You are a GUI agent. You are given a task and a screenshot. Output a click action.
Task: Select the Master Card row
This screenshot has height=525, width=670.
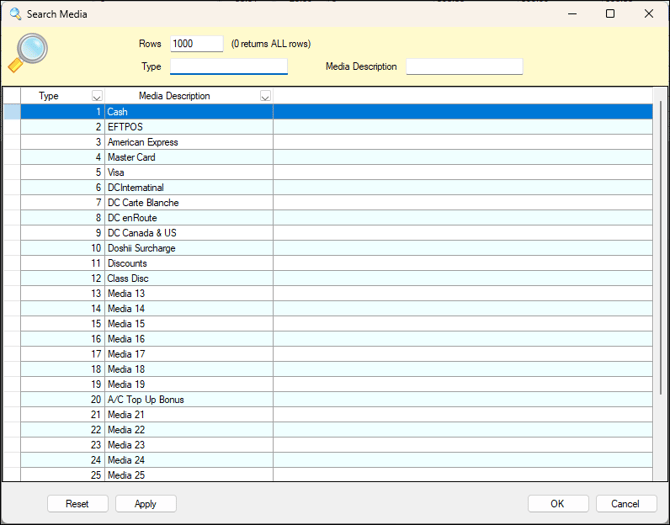coord(336,157)
